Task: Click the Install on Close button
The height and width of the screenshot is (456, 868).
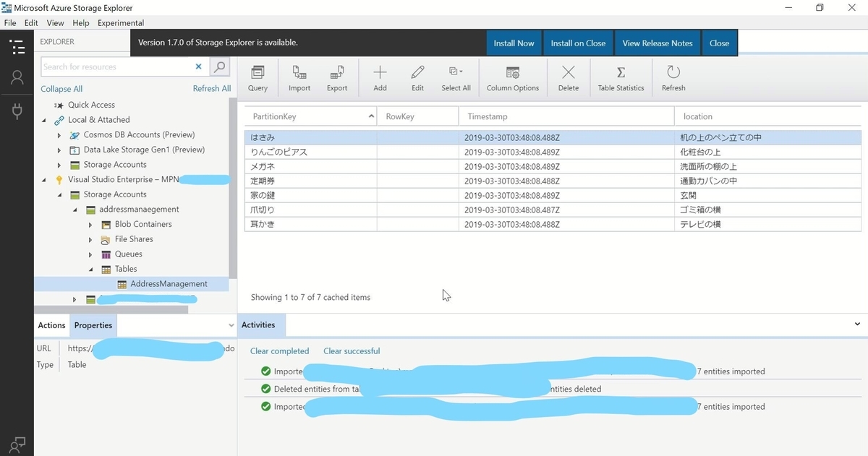Action: pos(578,43)
